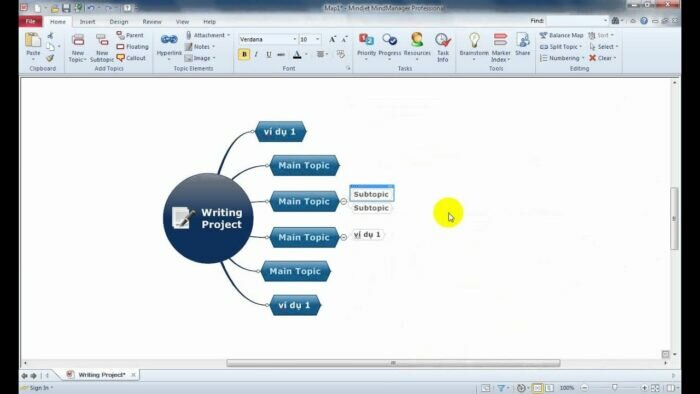Open the Verdana font name dropdown
The width and height of the screenshot is (700, 394).
coord(268,39)
